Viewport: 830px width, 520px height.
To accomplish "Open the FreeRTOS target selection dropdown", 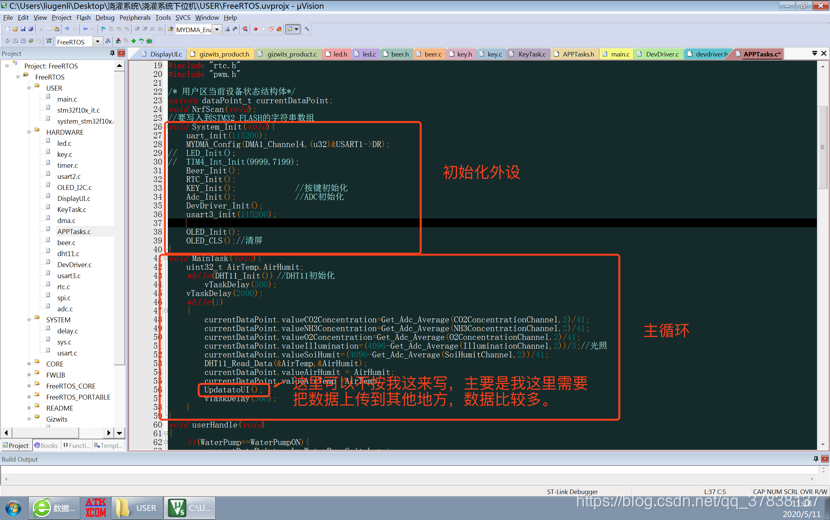I will 97,41.
